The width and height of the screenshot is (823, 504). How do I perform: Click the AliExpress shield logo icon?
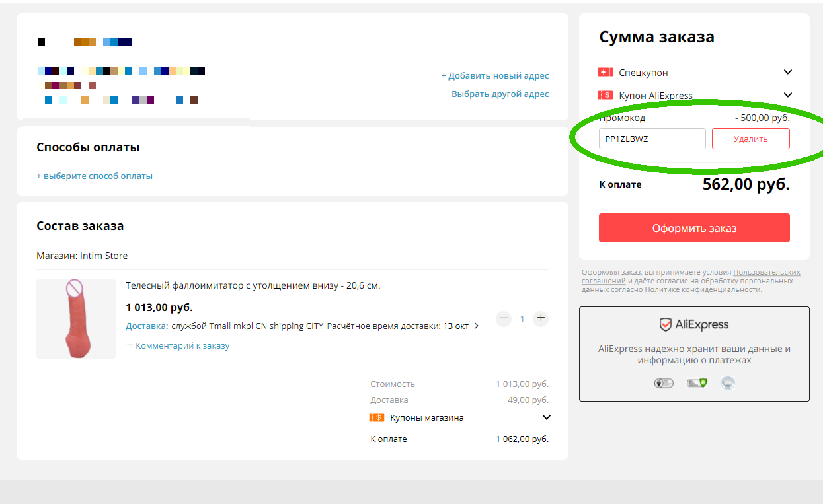(x=666, y=324)
